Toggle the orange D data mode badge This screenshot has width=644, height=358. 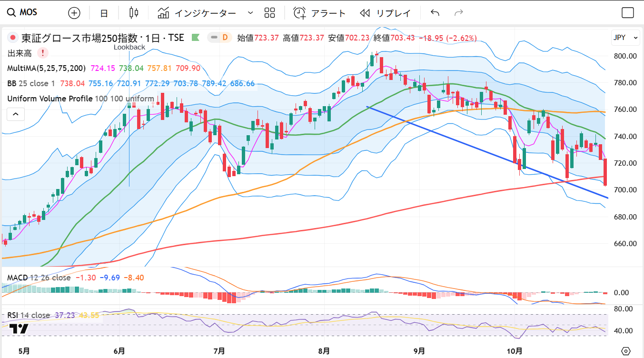point(225,37)
